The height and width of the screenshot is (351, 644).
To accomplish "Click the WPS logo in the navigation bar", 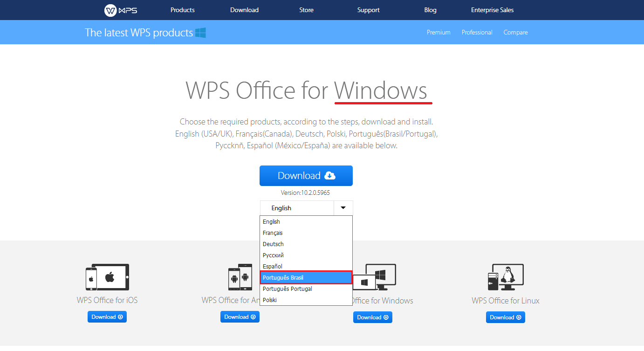I will tap(119, 10).
